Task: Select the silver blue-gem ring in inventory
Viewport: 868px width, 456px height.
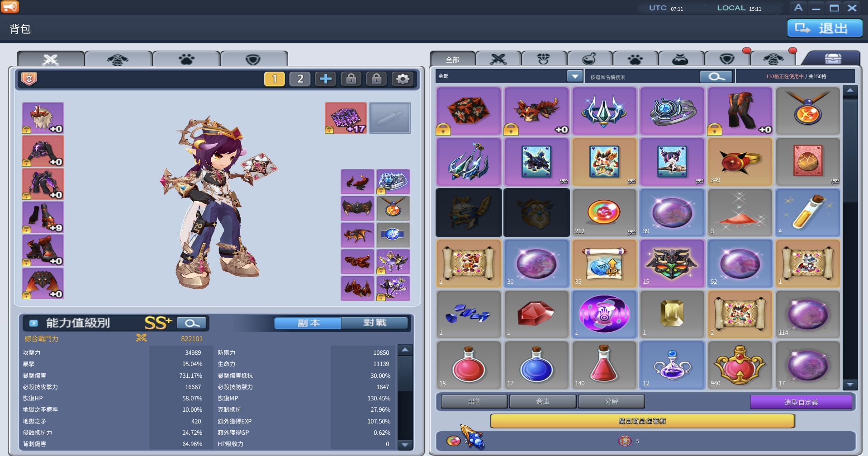Action: pyautogui.click(x=672, y=111)
